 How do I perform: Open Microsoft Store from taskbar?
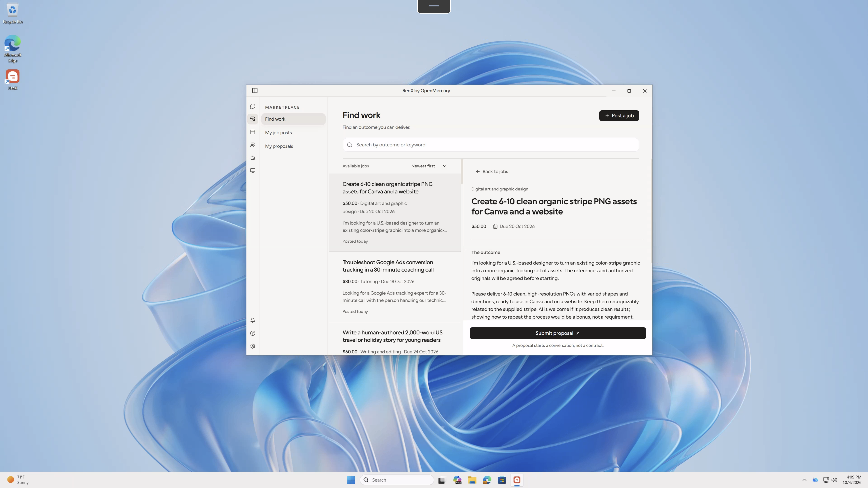[502, 480]
